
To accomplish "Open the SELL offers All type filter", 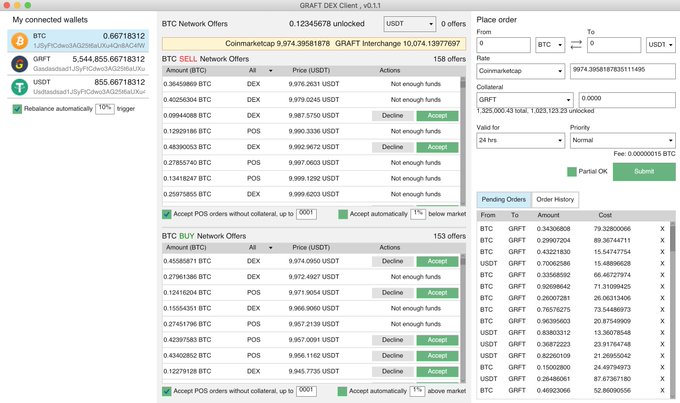I will [x=260, y=70].
